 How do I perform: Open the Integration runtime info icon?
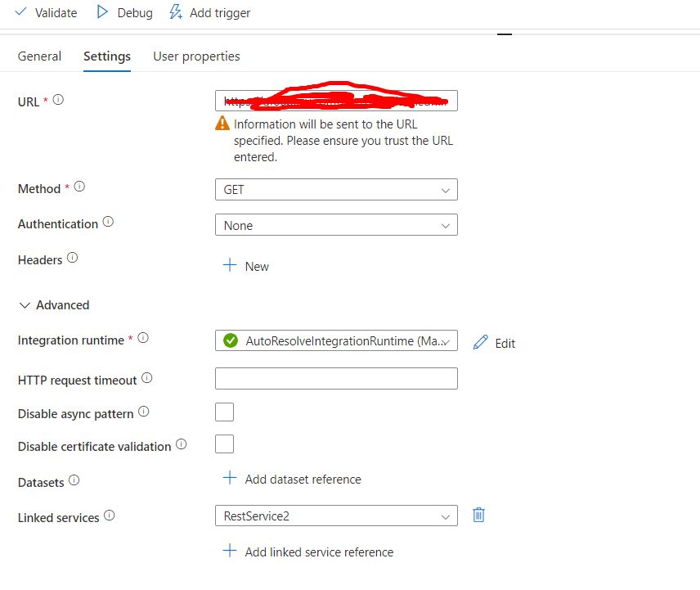point(143,338)
